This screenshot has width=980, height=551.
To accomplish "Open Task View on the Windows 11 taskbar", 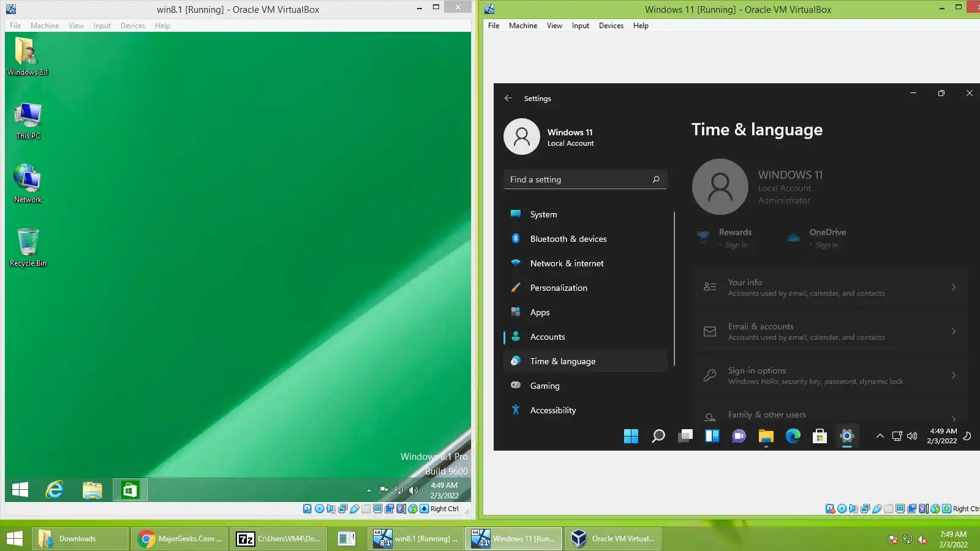I will [685, 436].
